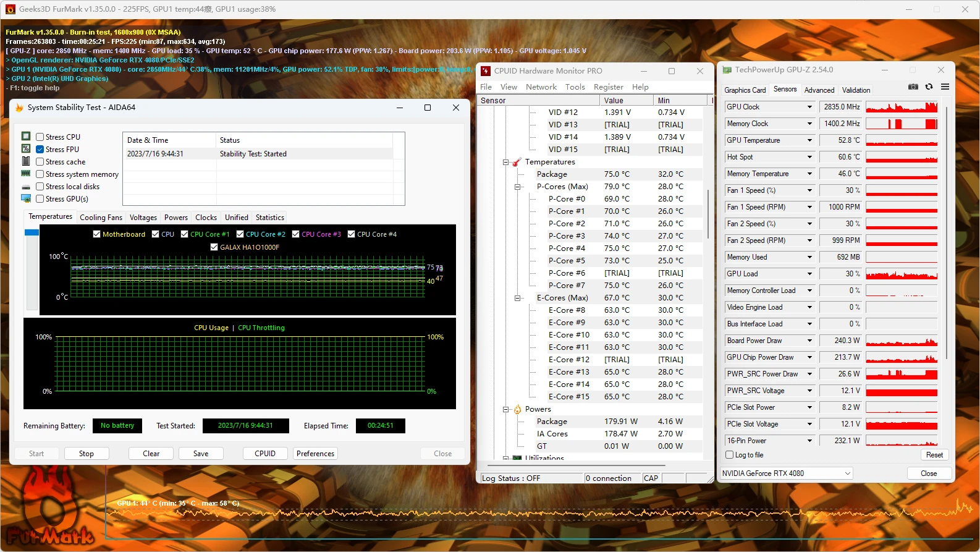Click the AIDA64 flame title icon
This screenshot has height=552, width=980.
pyautogui.click(x=19, y=108)
